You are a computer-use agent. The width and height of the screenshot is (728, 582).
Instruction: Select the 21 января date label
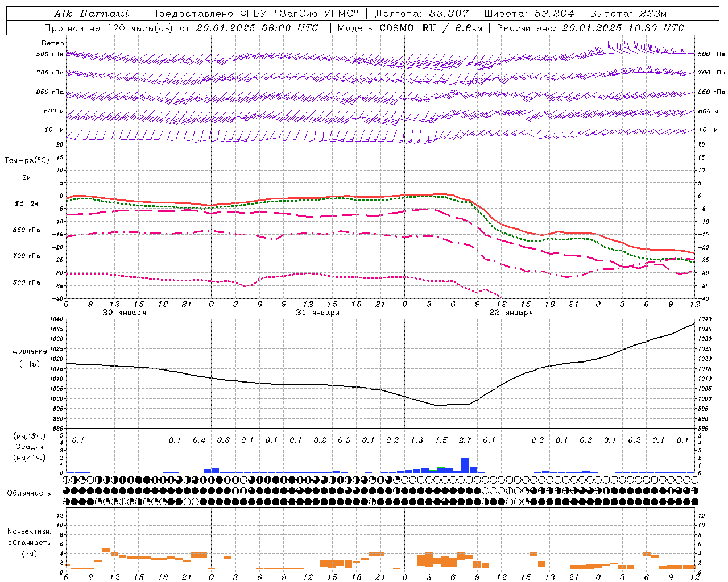click(x=317, y=313)
